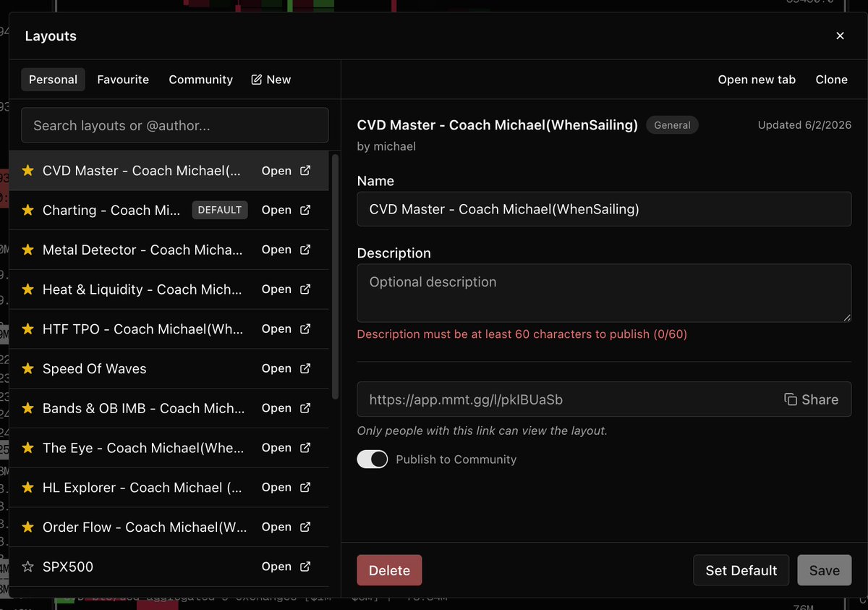Screen dimensions: 868x610
Task: Switch to the Favourite tab
Action: click(123, 80)
